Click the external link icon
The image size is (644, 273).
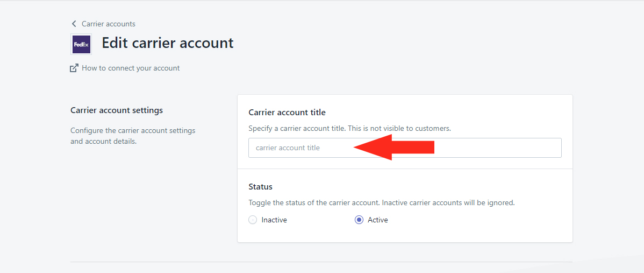(74, 68)
